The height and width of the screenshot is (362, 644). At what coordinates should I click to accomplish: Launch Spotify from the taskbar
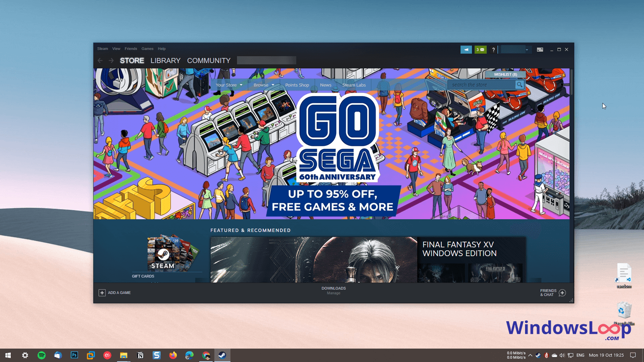[41, 355]
